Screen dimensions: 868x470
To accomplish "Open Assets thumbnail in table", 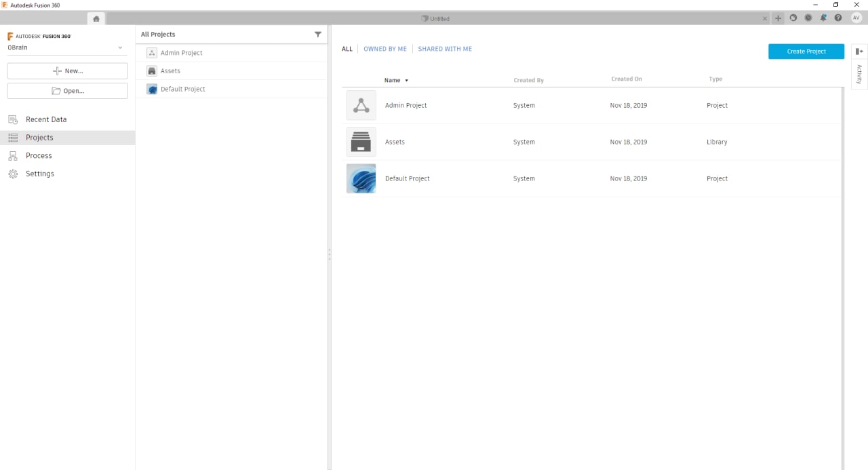I will pyautogui.click(x=361, y=142).
